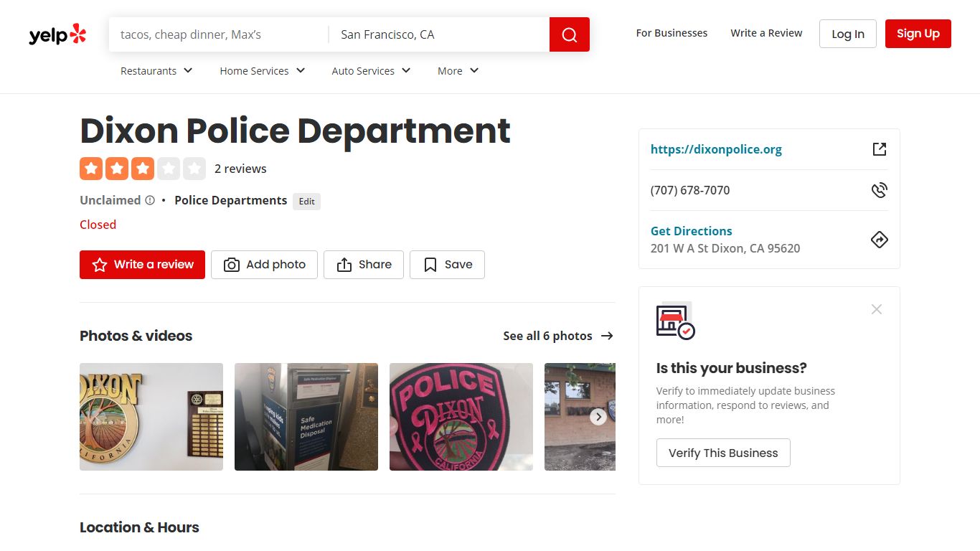The height and width of the screenshot is (551, 980).
Task: Click the red search magnifier button
Action: click(x=570, y=34)
